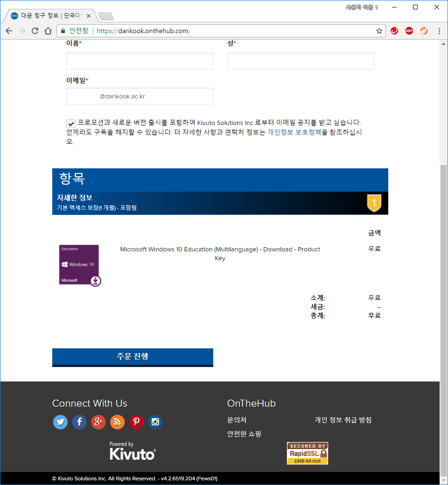
Task: Uncheck the Kivuto email notification consent checkbox
Action: pyautogui.click(x=71, y=124)
